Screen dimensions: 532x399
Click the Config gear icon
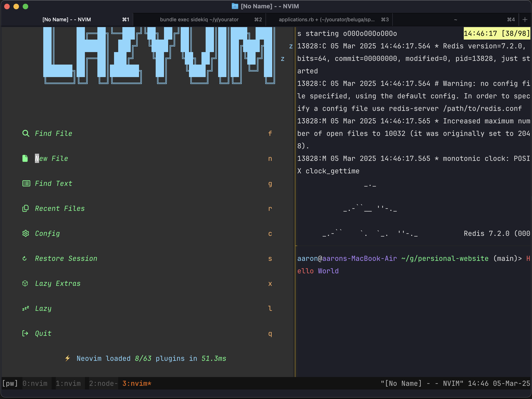click(x=25, y=234)
